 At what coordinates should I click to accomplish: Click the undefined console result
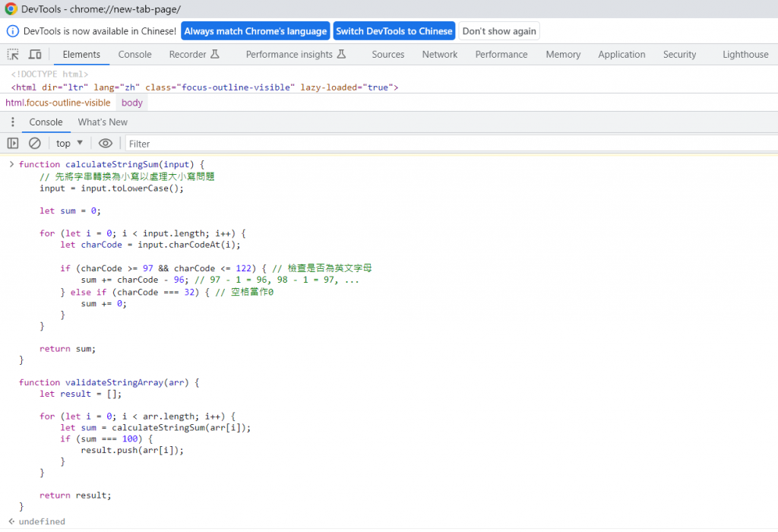point(42,521)
